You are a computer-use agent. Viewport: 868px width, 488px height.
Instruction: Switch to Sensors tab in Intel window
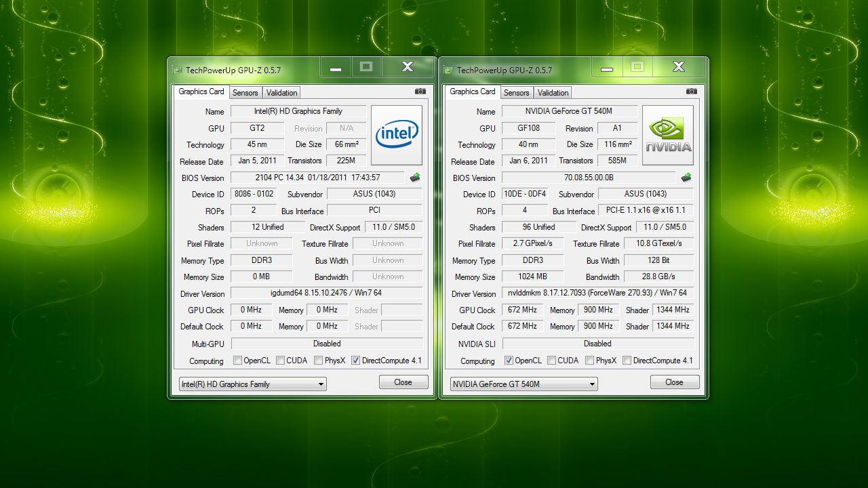coord(245,93)
